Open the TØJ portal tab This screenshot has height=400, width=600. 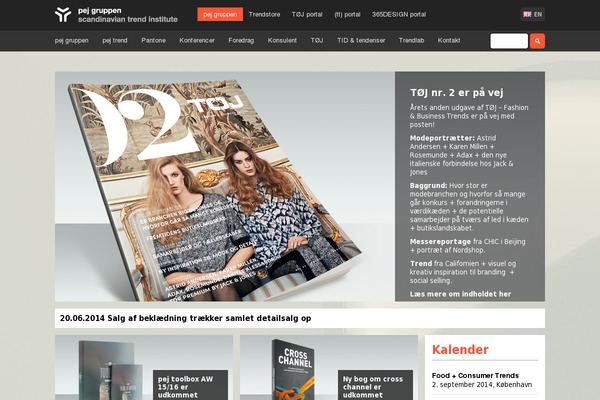307,15
